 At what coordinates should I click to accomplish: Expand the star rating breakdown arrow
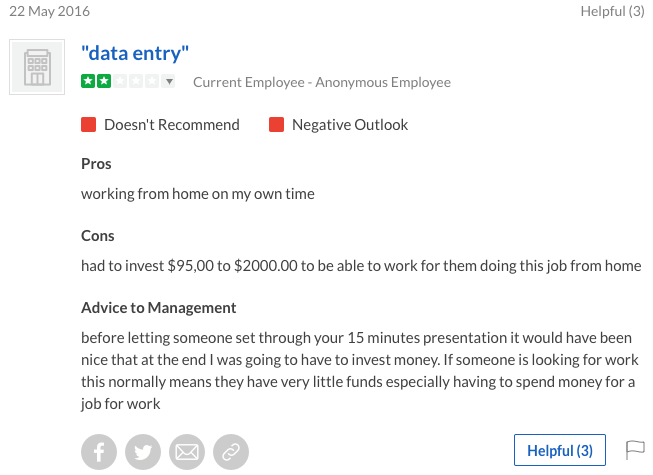click(x=169, y=81)
